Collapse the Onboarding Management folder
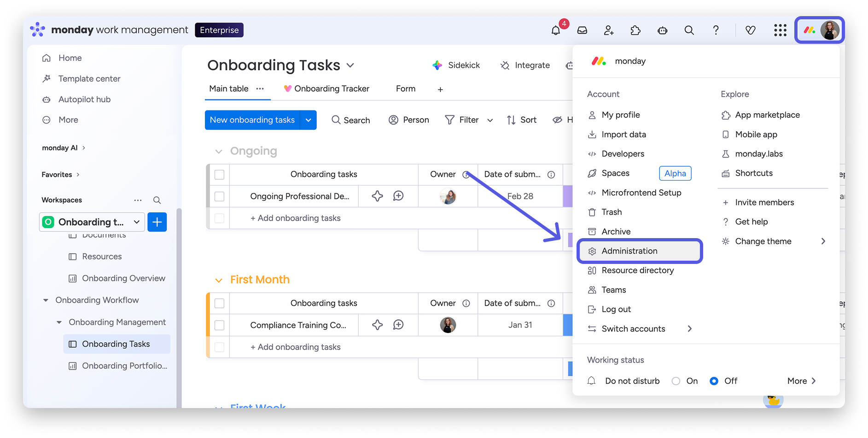The image size is (868, 438). 59,322
